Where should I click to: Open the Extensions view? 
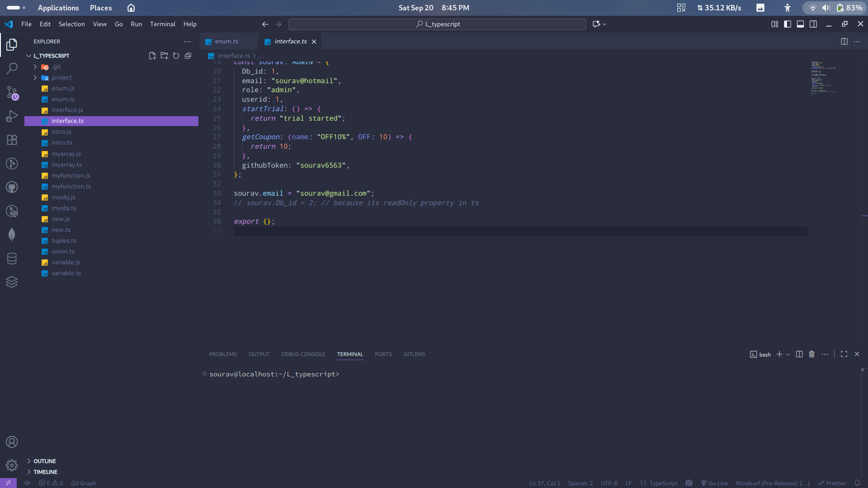tap(12, 140)
